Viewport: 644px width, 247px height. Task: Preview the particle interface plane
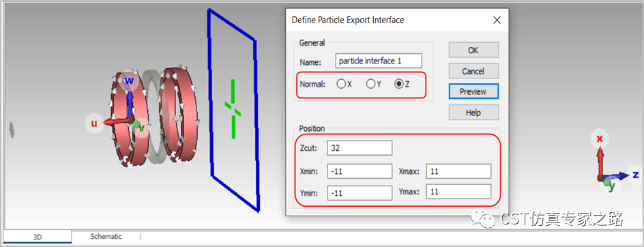pos(473,91)
